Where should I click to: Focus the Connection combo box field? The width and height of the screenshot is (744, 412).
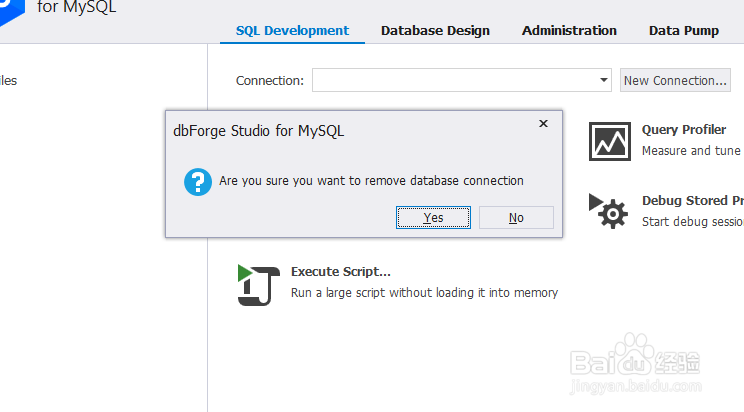tap(462, 80)
